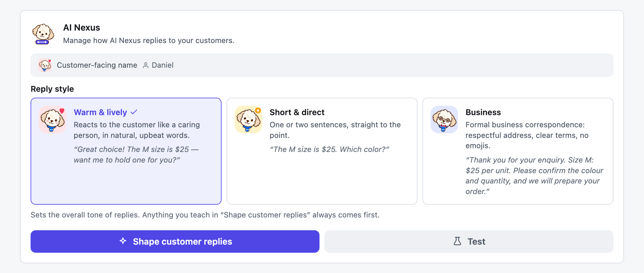This screenshot has height=273, width=644.
Task: Click "Sets the overall tone of replies" note
Action: coord(205,215)
